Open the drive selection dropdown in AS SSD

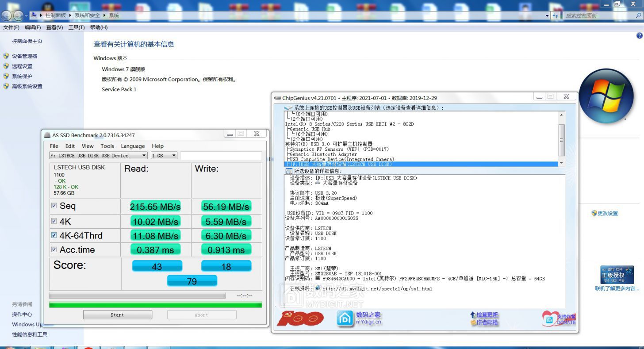click(x=144, y=156)
